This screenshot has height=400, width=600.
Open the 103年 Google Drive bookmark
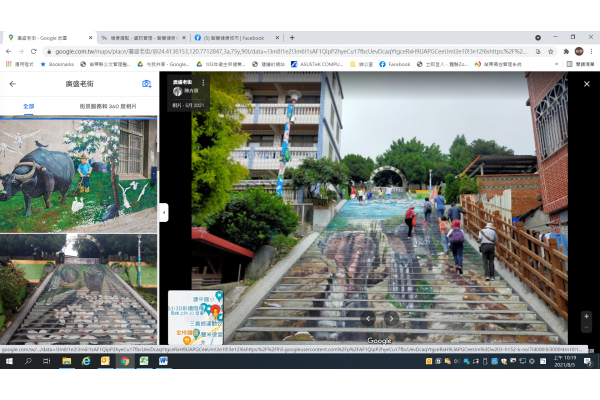pos(221,64)
